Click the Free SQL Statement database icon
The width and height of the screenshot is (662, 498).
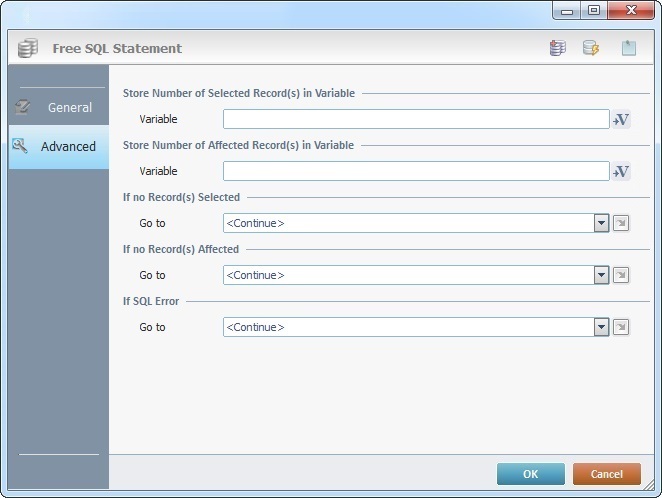[28, 48]
